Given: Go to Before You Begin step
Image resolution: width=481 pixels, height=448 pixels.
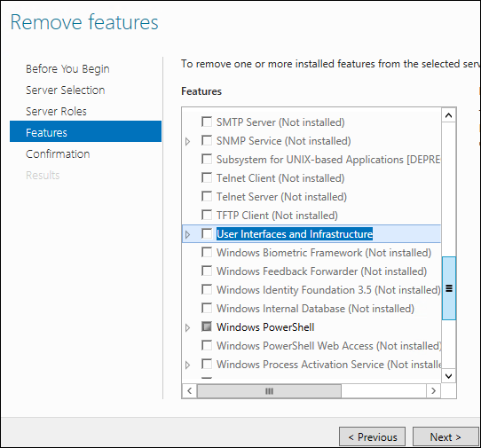Looking at the screenshot, I should coord(67,69).
